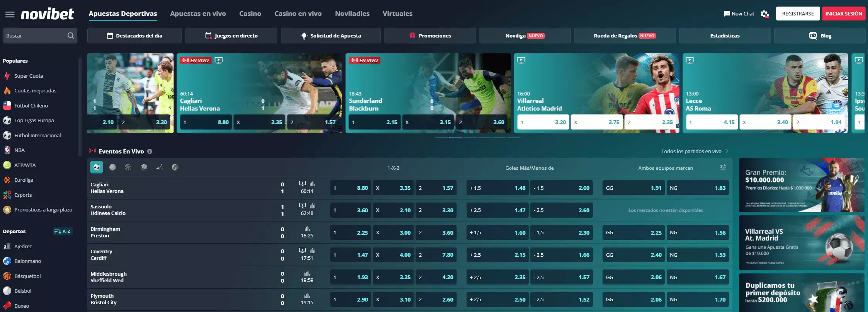
Task: Open stream icon on Villarreal banner card
Action: 521,60
